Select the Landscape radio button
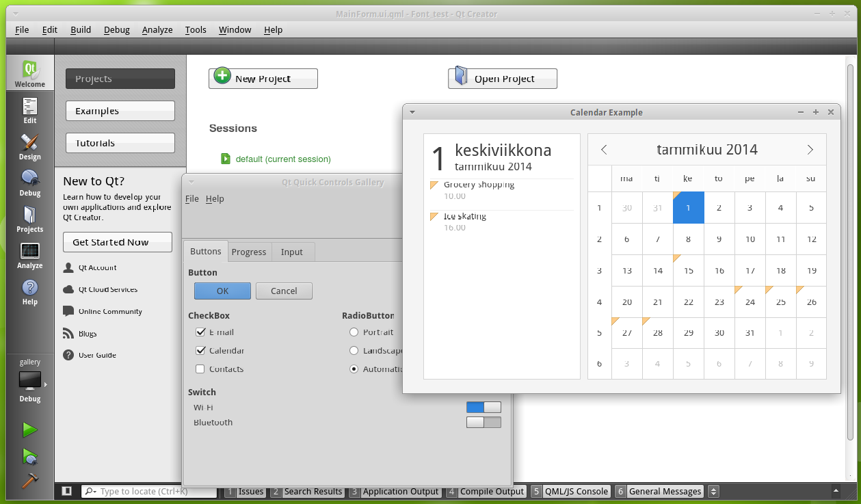The image size is (861, 504). pyautogui.click(x=354, y=351)
